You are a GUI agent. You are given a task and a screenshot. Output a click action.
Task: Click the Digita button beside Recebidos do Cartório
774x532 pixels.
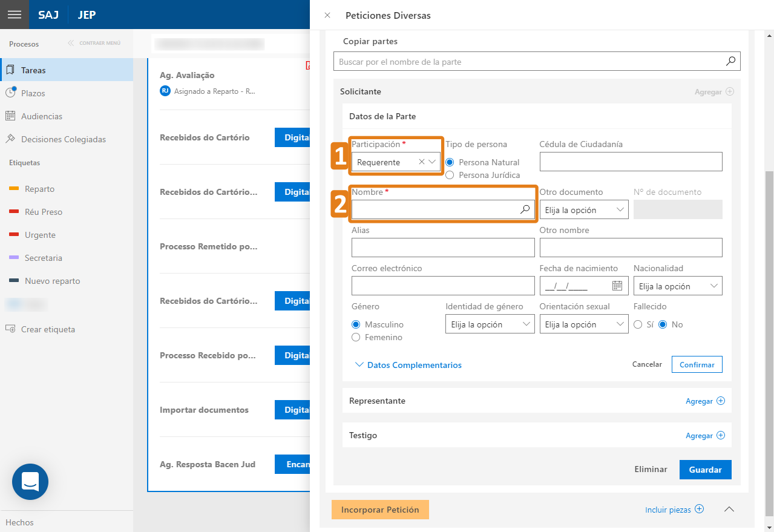pos(293,137)
